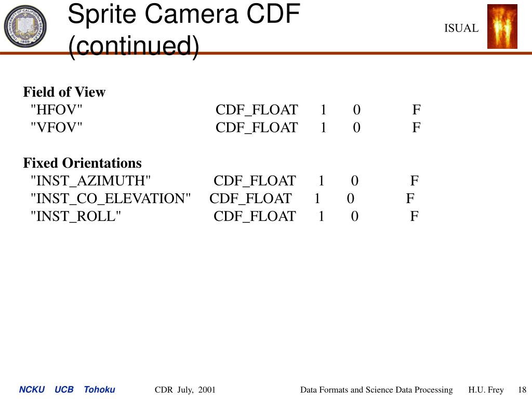Click the UC Berkeley seal logo
This screenshot has height=399, width=532.
coord(25,26)
